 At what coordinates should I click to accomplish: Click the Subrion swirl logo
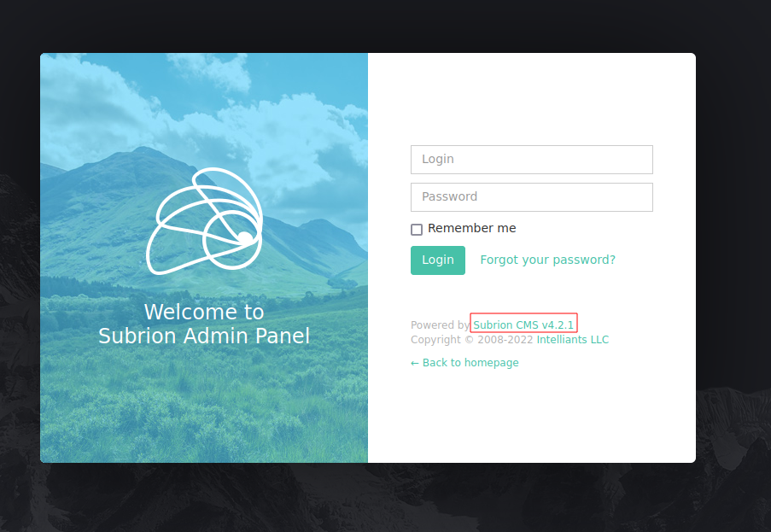tap(203, 221)
